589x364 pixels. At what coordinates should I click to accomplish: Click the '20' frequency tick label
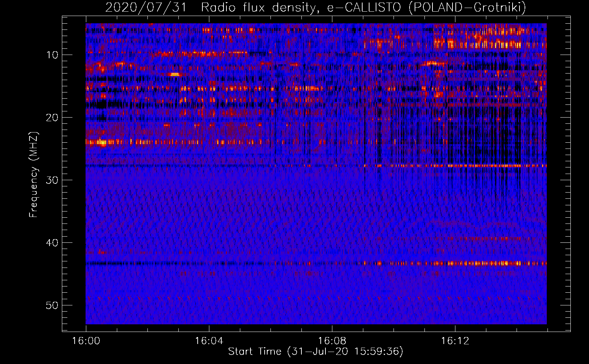(x=52, y=118)
